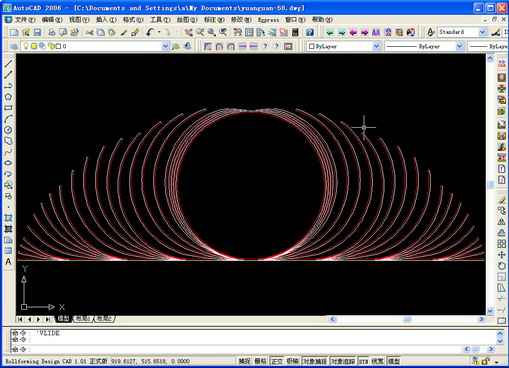Open the Layer Properties Manager icon

(14, 46)
